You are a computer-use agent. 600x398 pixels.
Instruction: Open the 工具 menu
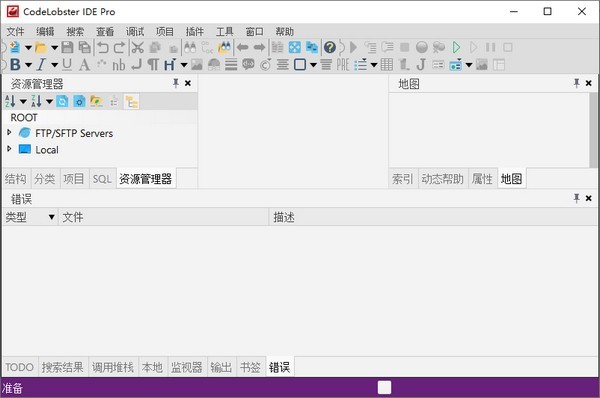coord(225,31)
